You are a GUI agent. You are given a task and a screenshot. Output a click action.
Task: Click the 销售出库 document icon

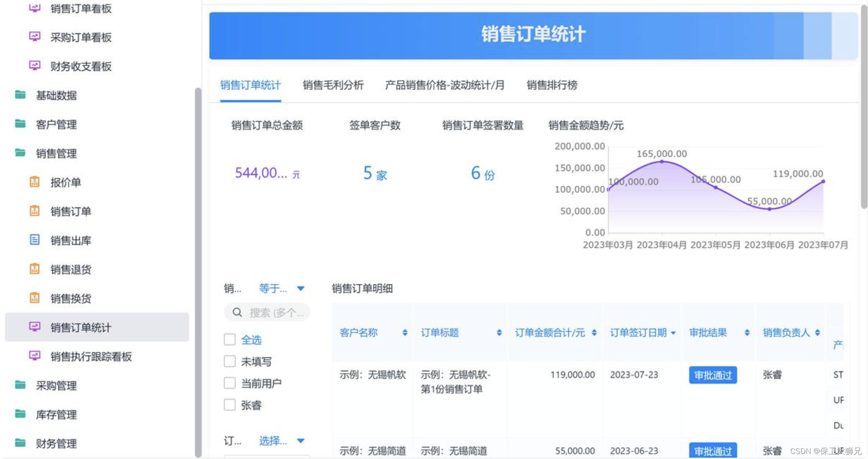pos(35,240)
